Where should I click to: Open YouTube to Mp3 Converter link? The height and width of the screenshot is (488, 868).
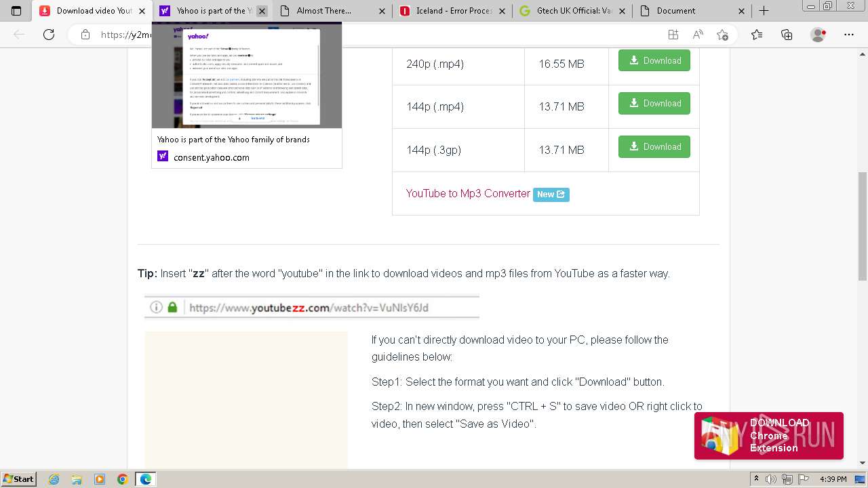pyautogui.click(x=468, y=193)
